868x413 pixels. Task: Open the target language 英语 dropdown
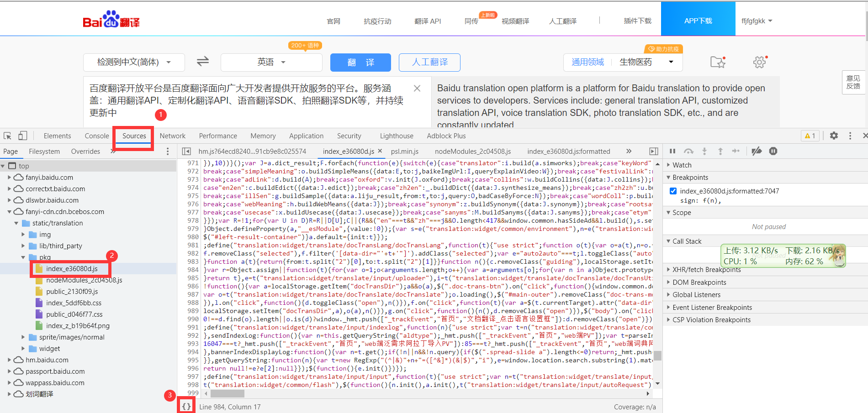coord(271,62)
